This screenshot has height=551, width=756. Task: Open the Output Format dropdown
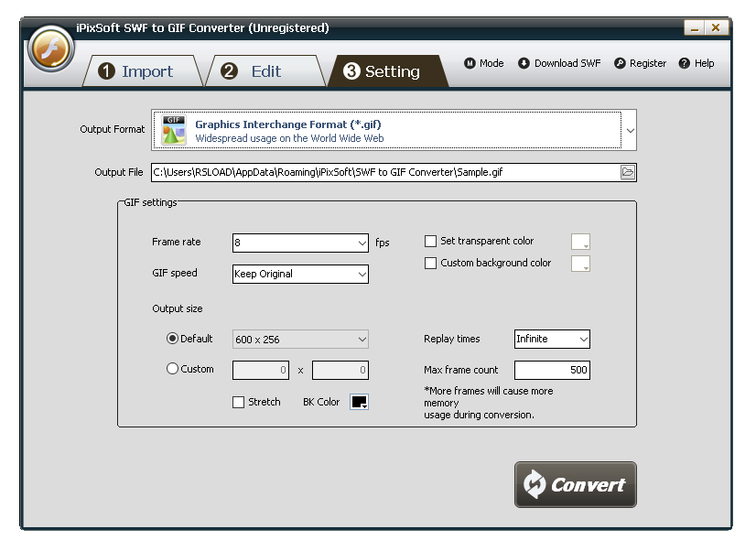click(x=629, y=130)
